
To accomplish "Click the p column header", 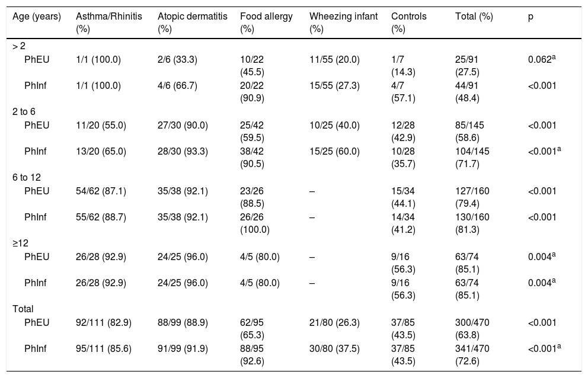I will [531, 17].
